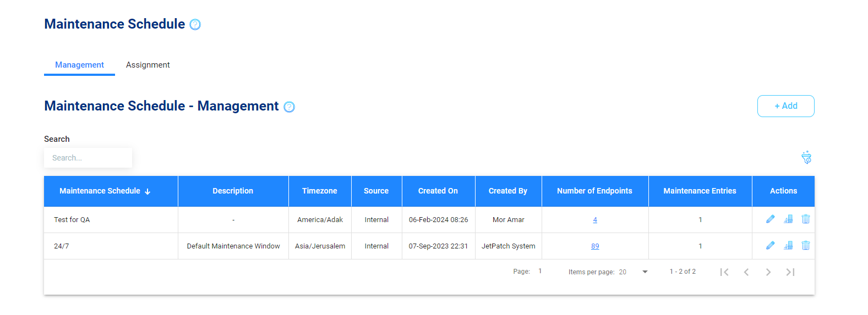The height and width of the screenshot is (315, 868).
Task: Expand the Items per page dropdown
Action: pyautogui.click(x=645, y=272)
